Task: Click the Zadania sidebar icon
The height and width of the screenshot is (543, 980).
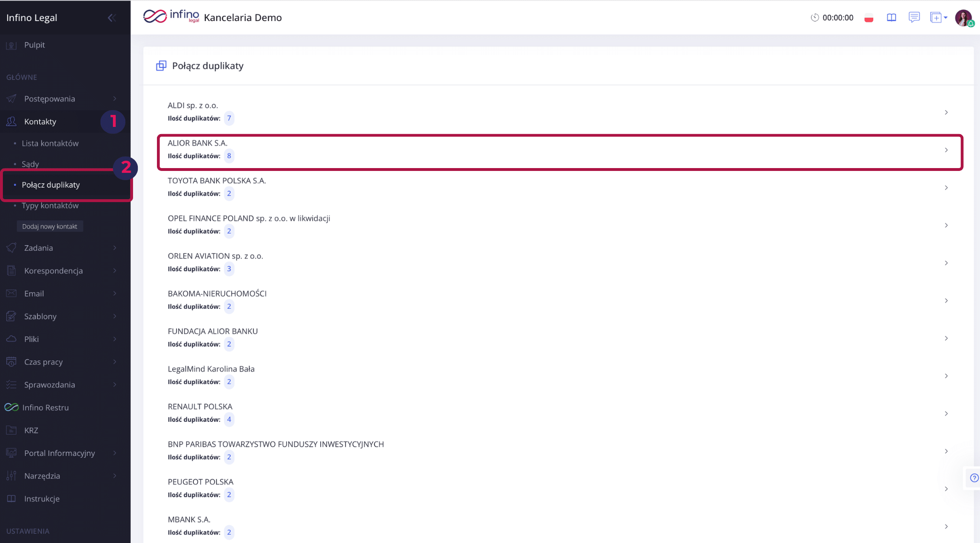Action: [x=11, y=248]
